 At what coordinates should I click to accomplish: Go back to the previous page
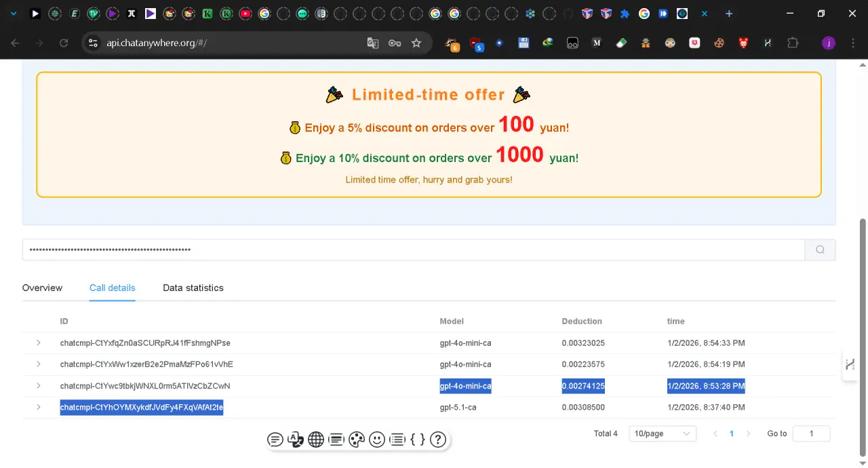[15, 43]
